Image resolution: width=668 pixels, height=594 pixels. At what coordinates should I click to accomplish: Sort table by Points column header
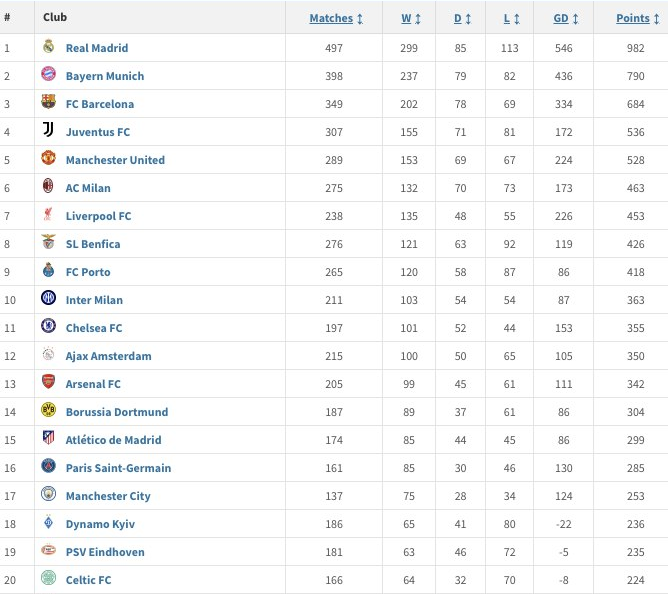[638, 18]
